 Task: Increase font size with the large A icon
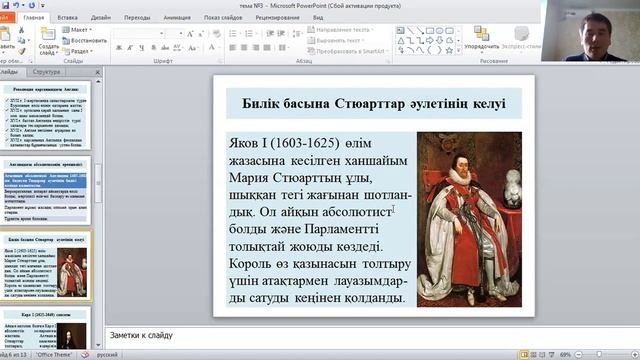pos(190,34)
